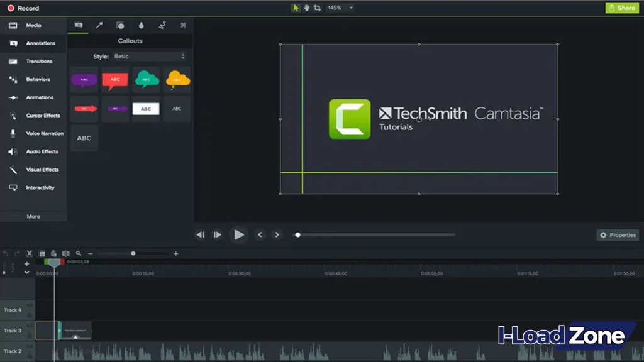This screenshot has height=362, width=644.
Task: Select the Edit arrow tool above the canvas
Action: [x=296, y=8]
